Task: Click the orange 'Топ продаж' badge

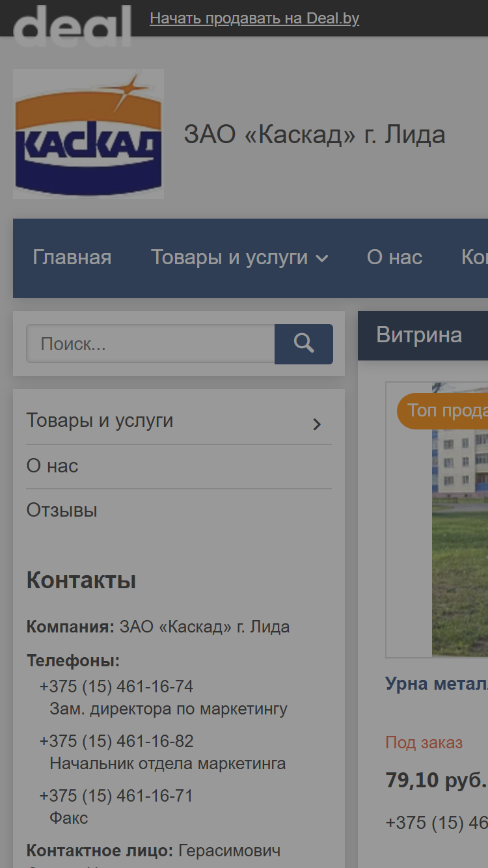Action: coord(442,411)
